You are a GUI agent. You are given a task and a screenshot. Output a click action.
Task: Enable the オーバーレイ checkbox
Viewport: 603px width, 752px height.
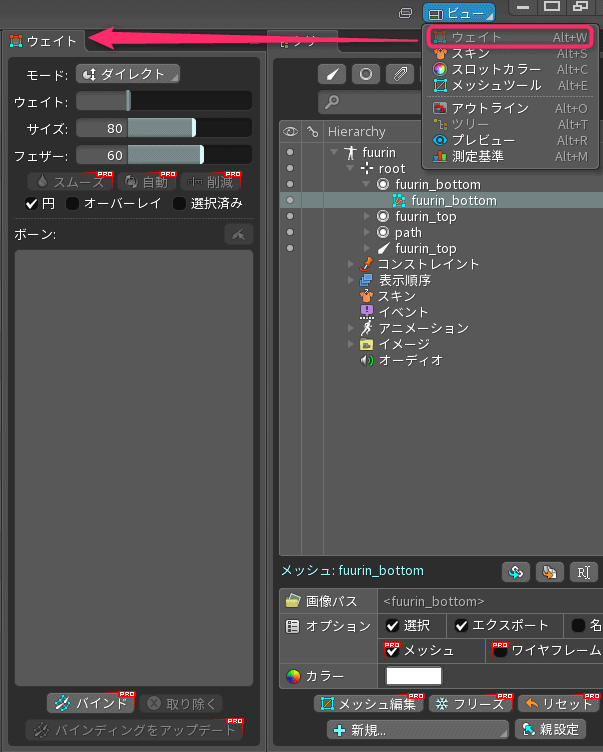point(73,204)
